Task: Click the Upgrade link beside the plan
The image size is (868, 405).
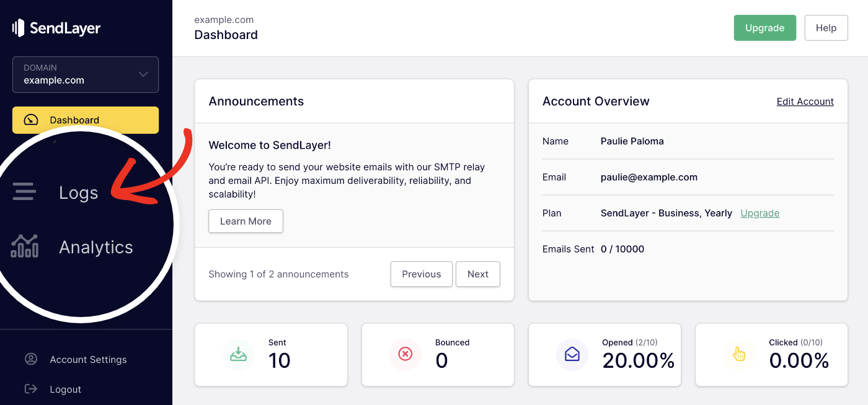Action: 759,212
